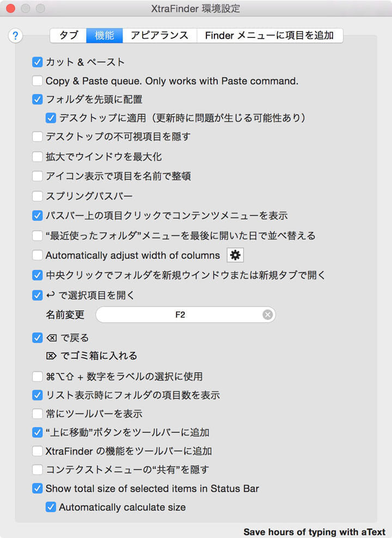Uncheck Automatically calculate size
This screenshot has height=538, width=392.
[x=51, y=506]
